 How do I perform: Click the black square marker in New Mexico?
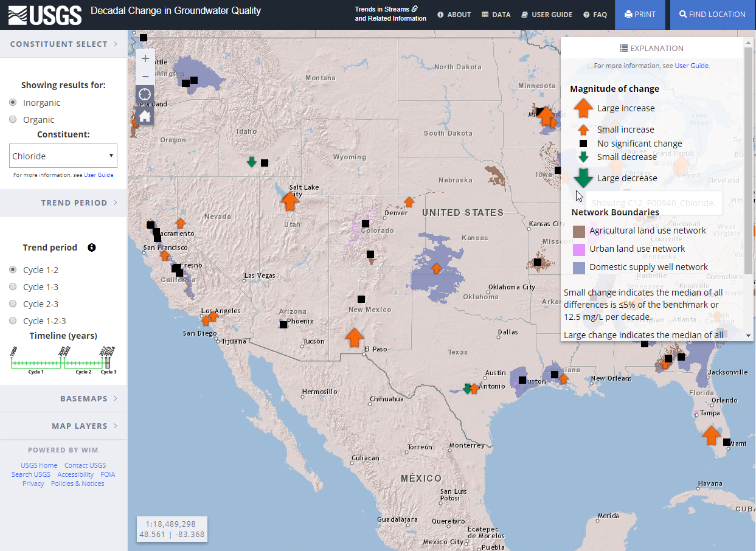coord(361,299)
